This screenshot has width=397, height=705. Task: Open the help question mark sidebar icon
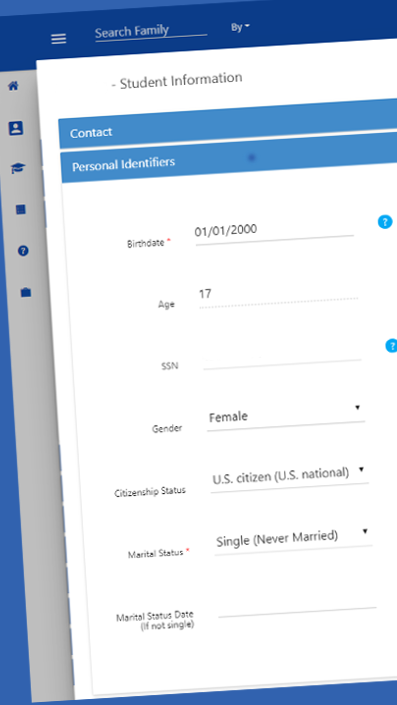[x=23, y=251]
